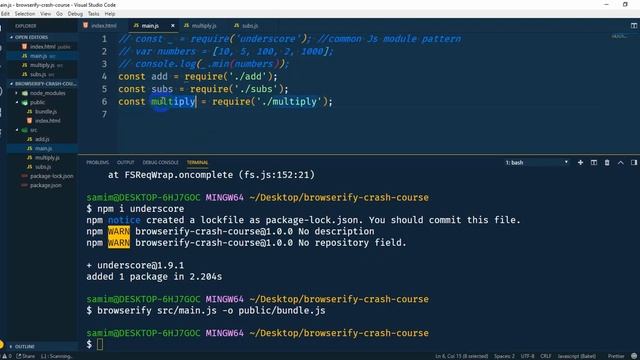This screenshot has width=640, height=360.
Task: Select the TERMINAL panel tab
Action: pyautogui.click(x=198, y=162)
